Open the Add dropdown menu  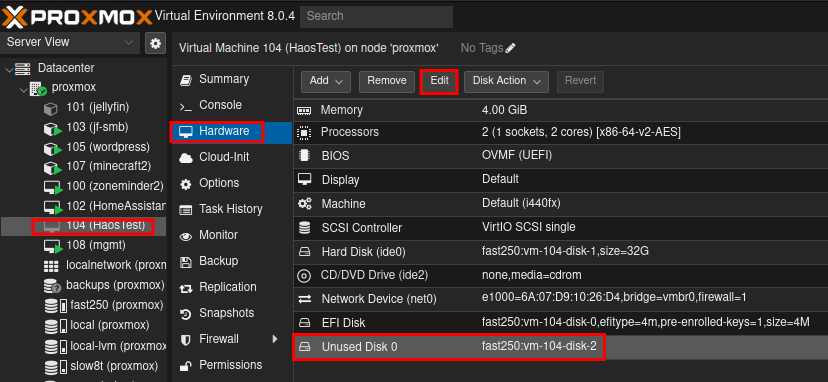coord(326,81)
